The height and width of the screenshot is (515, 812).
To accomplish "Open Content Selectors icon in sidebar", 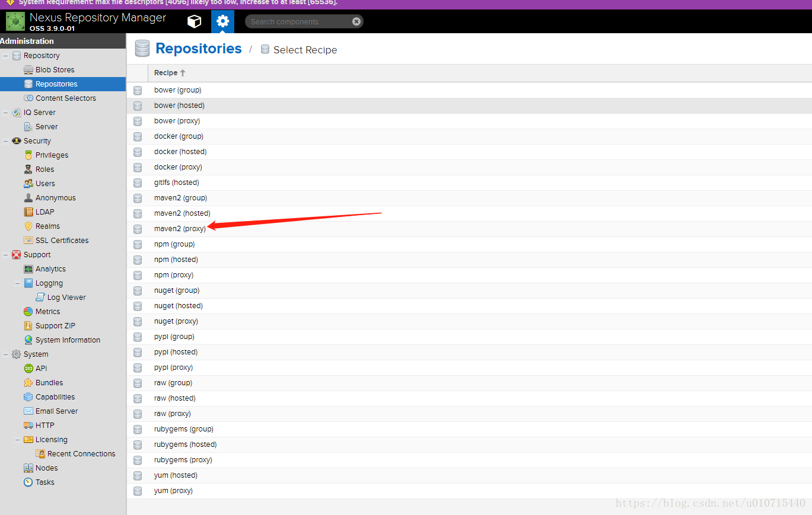I will [28, 98].
